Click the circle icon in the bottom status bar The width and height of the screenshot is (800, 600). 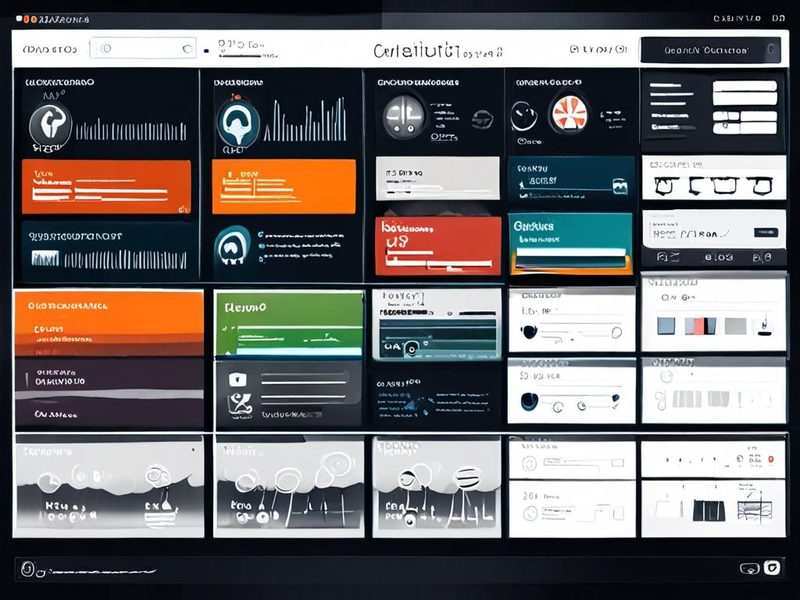pos(28,569)
